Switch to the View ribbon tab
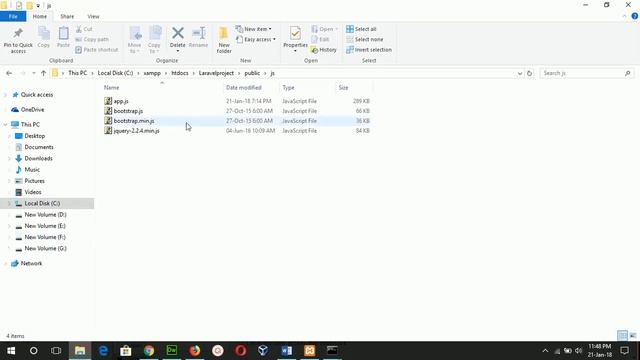The width and height of the screenshot is (640, 360). (93, 16)
